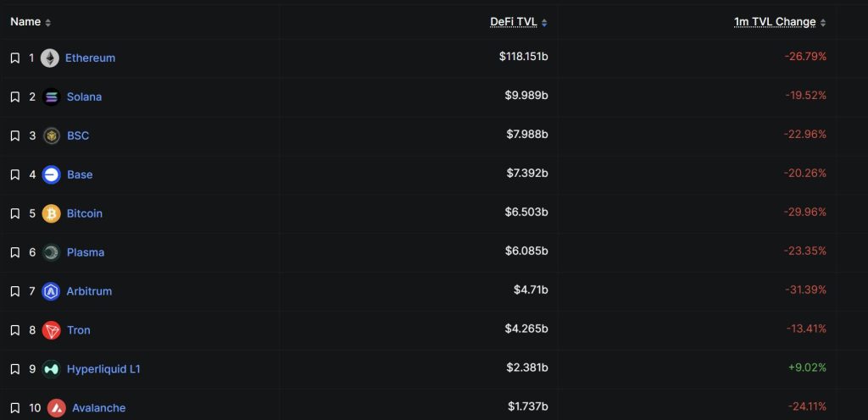868x420 pixels.
Task: Open the Plasma chain page link
Action: click(x=86, y=252)
